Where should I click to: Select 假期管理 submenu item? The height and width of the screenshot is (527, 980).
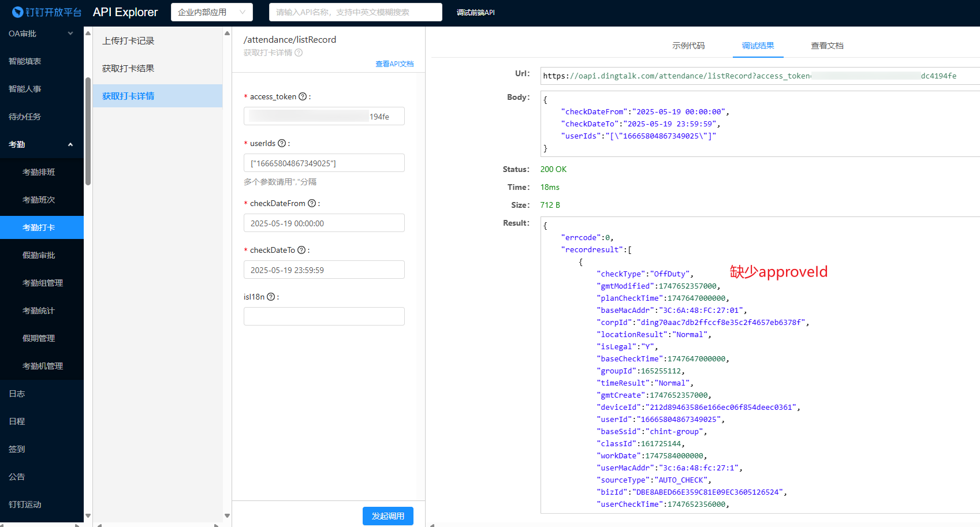[39, 338]
